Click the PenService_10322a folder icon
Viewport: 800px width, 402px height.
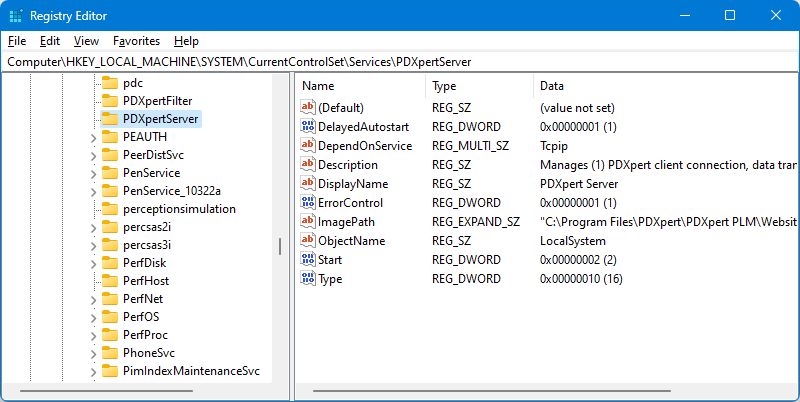click(110, 191)
